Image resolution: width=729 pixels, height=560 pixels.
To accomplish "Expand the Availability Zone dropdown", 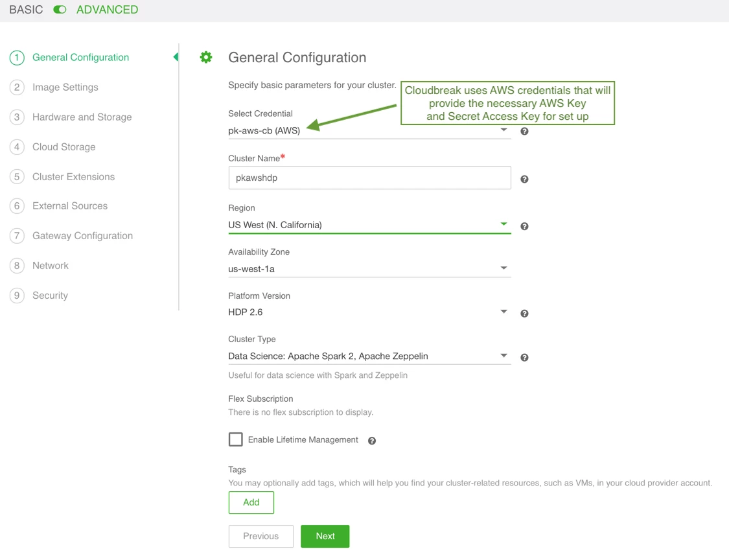I will [x=369, y=269].
